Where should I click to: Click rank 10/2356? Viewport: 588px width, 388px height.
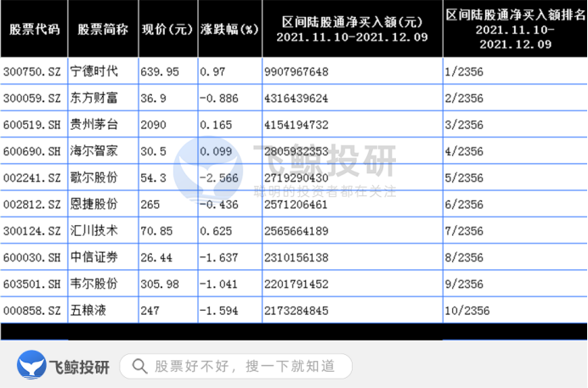point(467,311)
